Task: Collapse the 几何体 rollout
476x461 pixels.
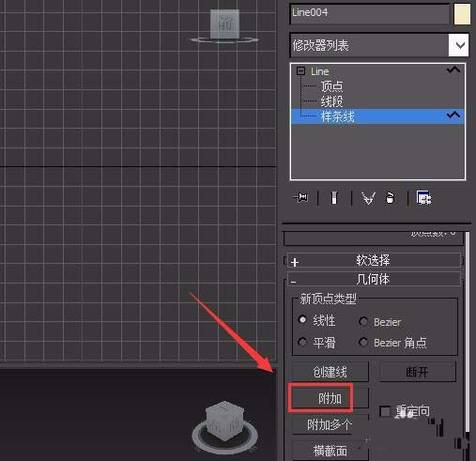Action: tap(374, 279)
